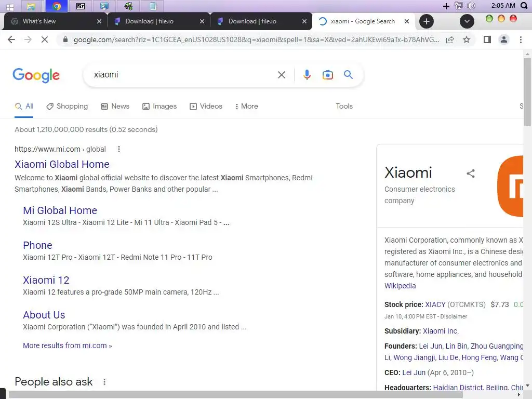Image resolution: width=532 pixels, height=399 pixels.
Task: Click the All results filter tab
Action: (x=24, y=106)
